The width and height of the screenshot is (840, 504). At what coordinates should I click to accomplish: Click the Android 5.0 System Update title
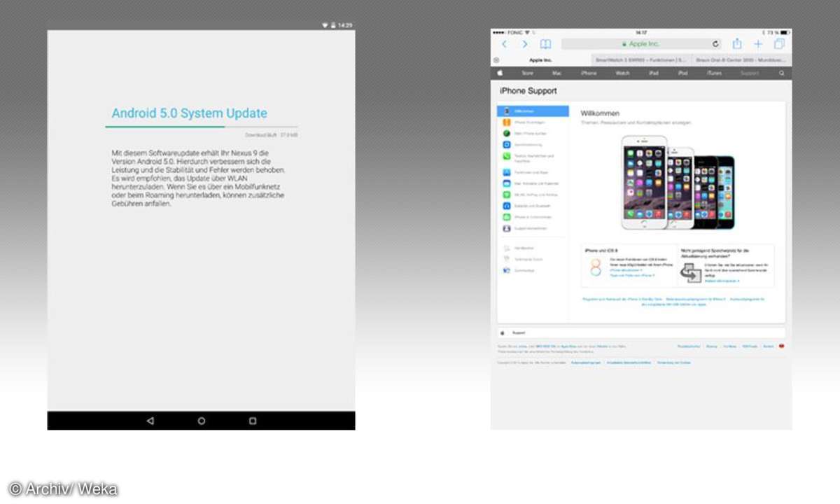coord(190,113)
